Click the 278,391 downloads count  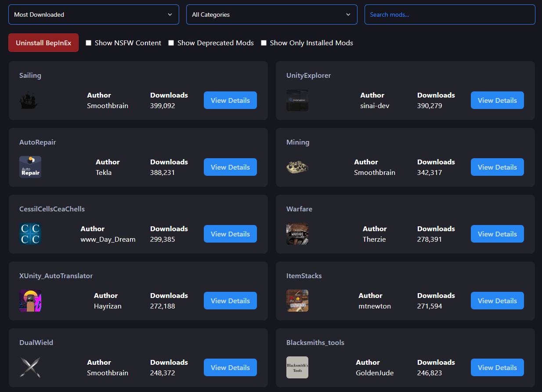pyautogui.click(x=430, y=240)
